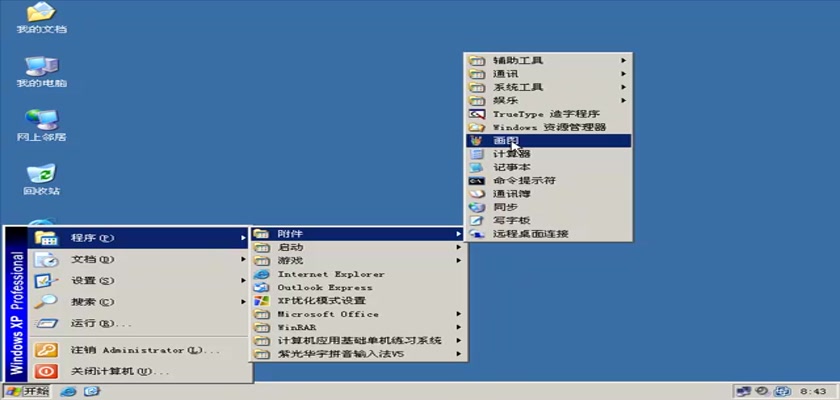
Task: Click the 开始 Start button
Action: coord(27,391)
